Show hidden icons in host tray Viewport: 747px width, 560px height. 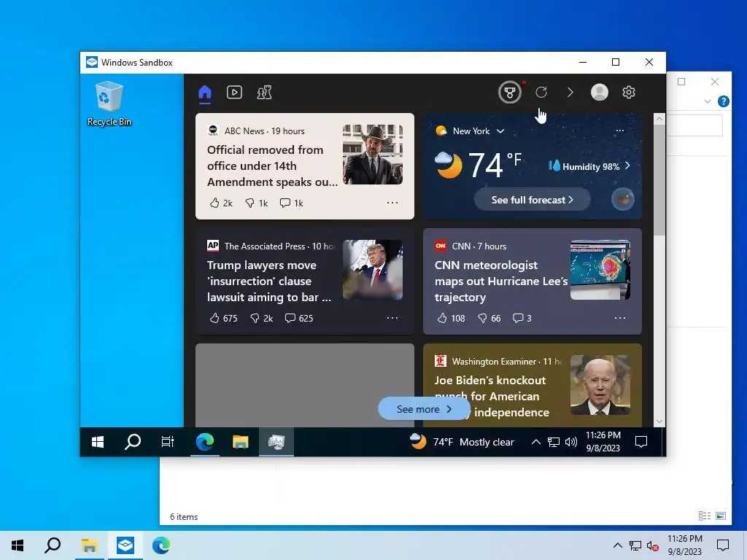617,545
